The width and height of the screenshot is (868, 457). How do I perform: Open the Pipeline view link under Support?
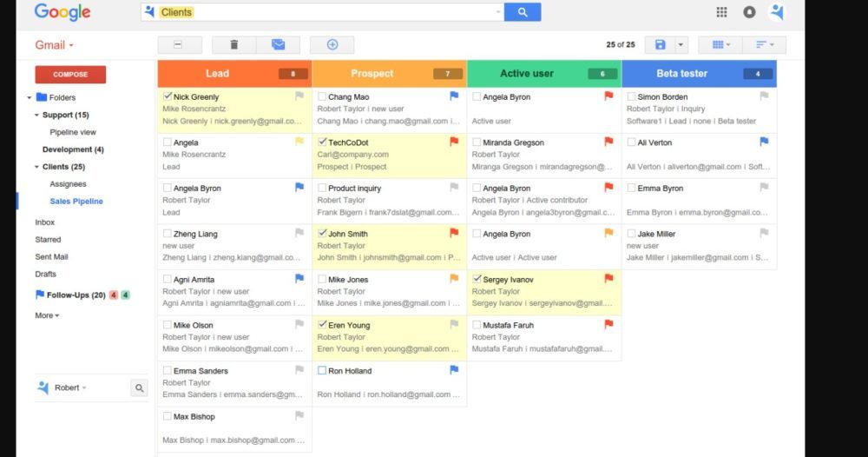click(x=73, y=132)
